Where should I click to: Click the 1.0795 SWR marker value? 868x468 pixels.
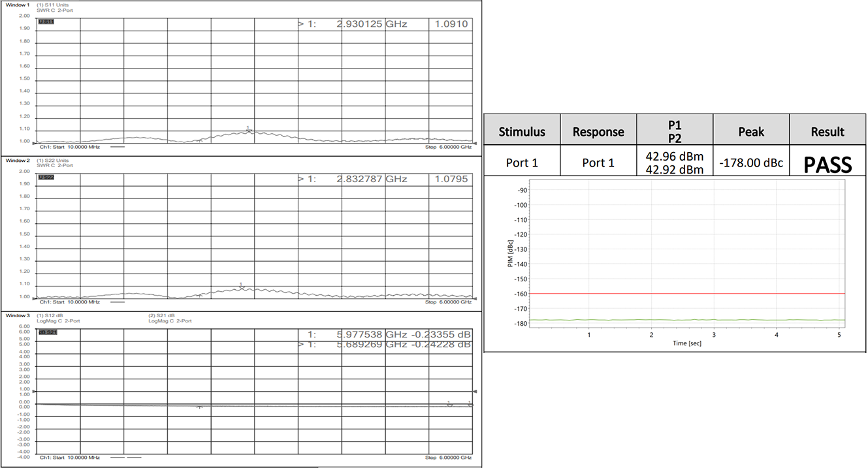pyautogui.click(x=451, y=179)
